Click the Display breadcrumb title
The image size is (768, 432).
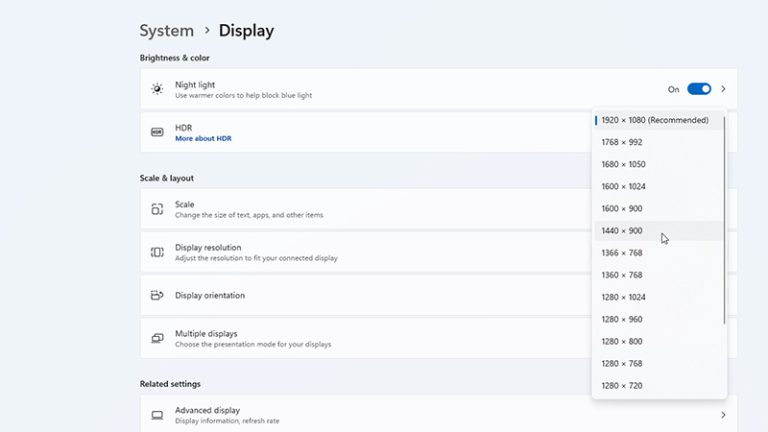(x=246, y=30)
